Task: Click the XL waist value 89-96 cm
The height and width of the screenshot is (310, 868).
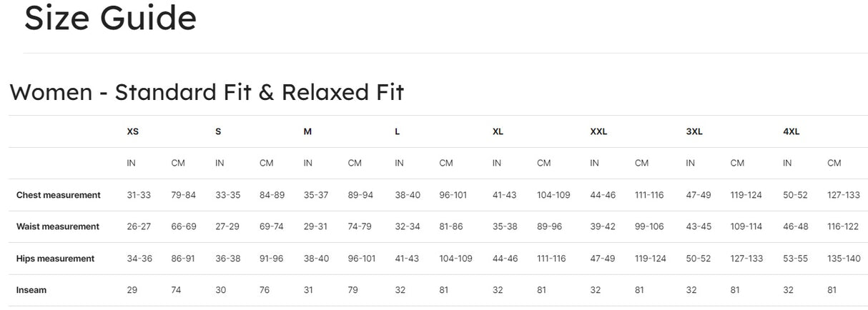Action: (x=550, y=226)
